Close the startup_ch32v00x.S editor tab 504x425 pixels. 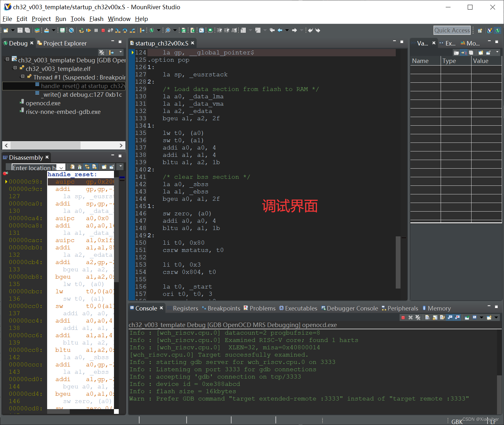pyautogui.click(x=193, y=43)
